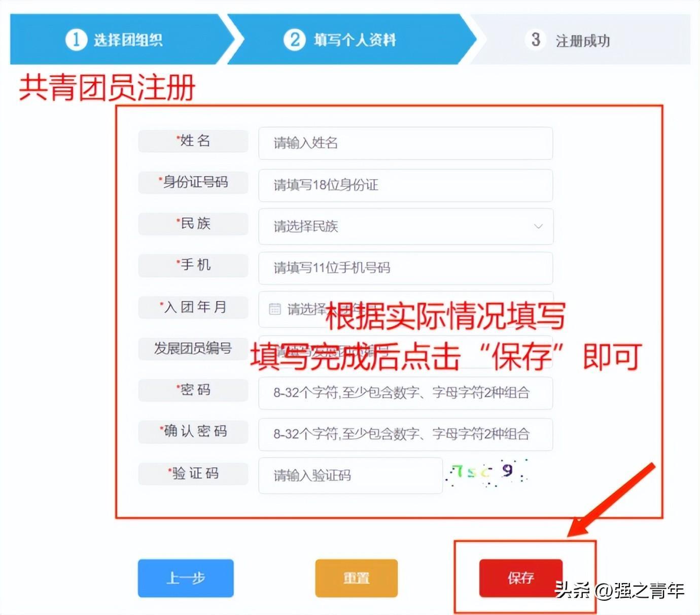The image size is (700, 615).
Task: Open the 民族 selection combo box
Action: [406, 226]
